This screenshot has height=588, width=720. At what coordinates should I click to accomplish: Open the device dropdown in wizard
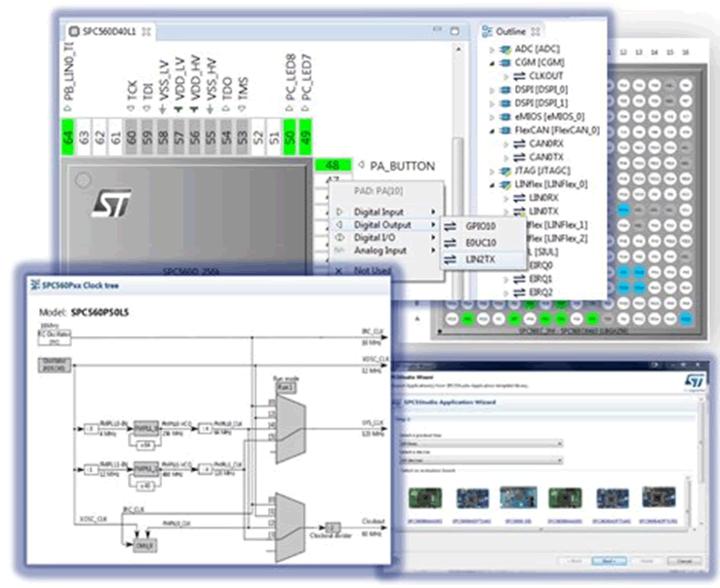(x=481, y=460)
